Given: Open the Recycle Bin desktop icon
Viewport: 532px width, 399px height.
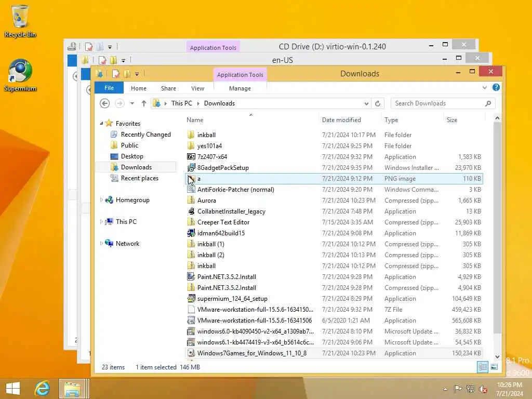Looking at the screenshot, I should [x=20, y=21].
